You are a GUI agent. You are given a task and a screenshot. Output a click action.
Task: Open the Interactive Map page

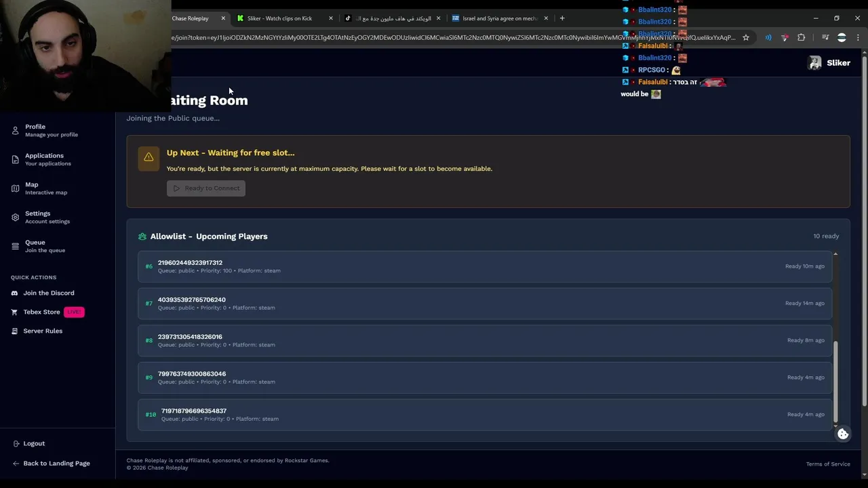(46, 188)
